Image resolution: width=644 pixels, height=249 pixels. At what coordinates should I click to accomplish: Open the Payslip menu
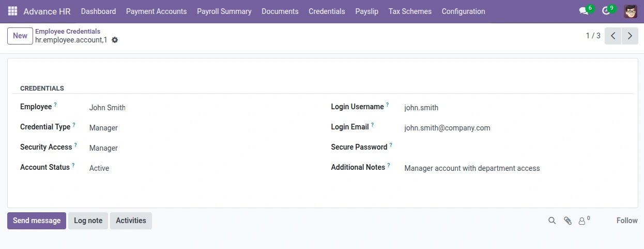pos(367,11)
